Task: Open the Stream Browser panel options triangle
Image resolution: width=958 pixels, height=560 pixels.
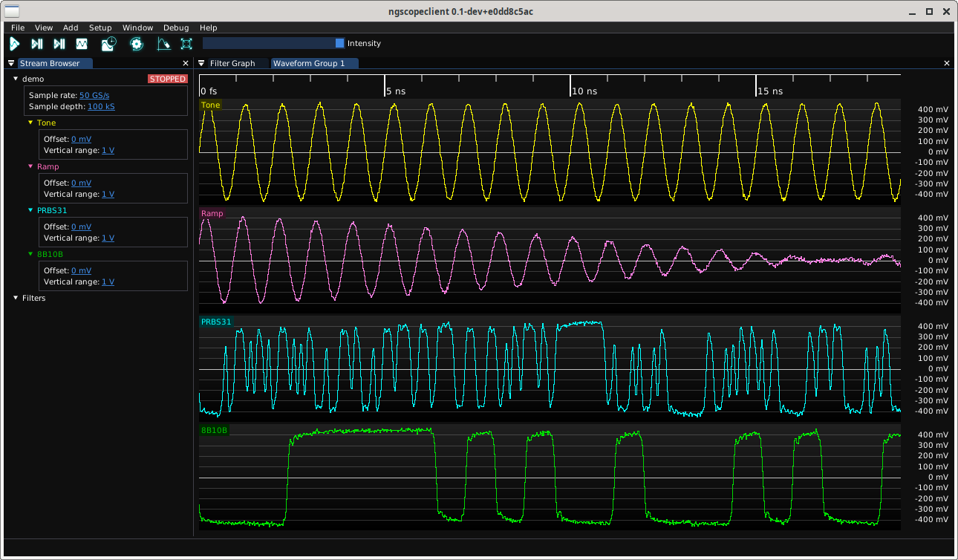Action: pos(11,63)
